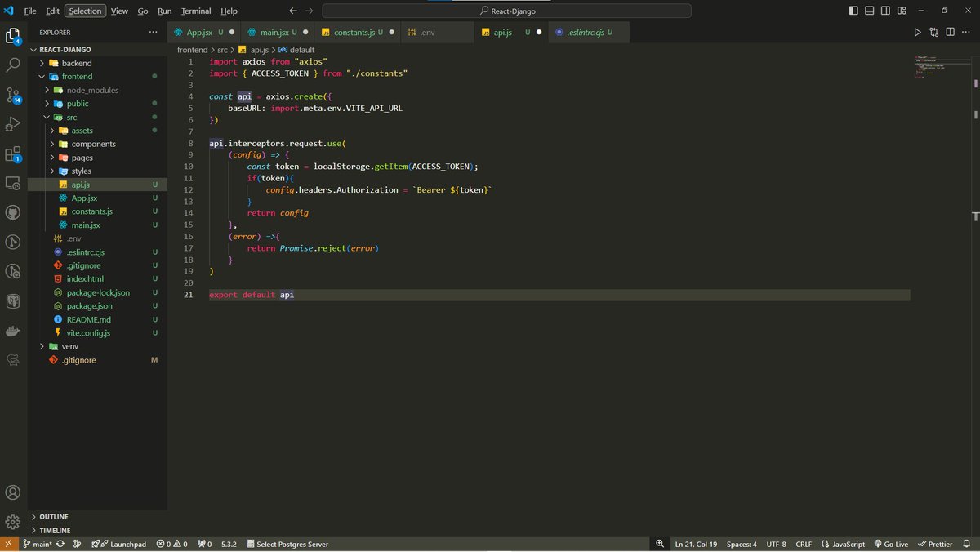Click Go Live server status item
The width and height of the screenshot is (980, 552).
(x=890, y=544)
